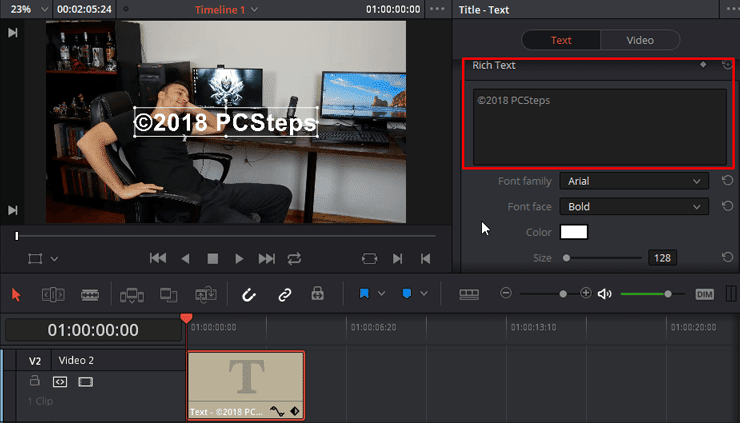Viewport: 740px width, 423px height.
Task: Add a blue Marker
Action: (406, 294)
